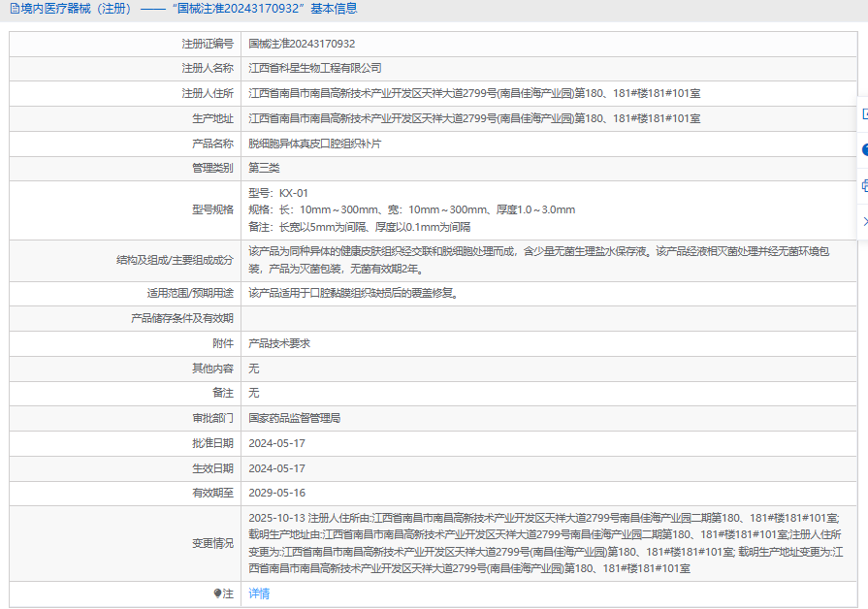This screenshot has width=868, height=609.
Task: Click the 境内医疗器械 (注册) header title
Action: [76, 9]
